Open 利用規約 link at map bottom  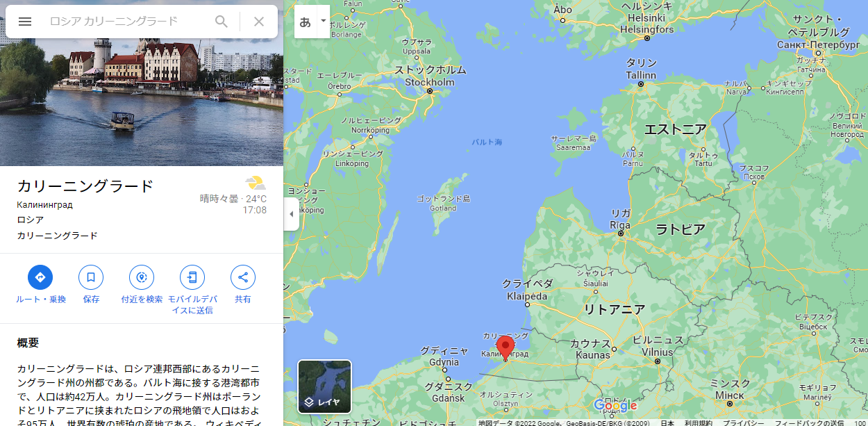(699, 423)
